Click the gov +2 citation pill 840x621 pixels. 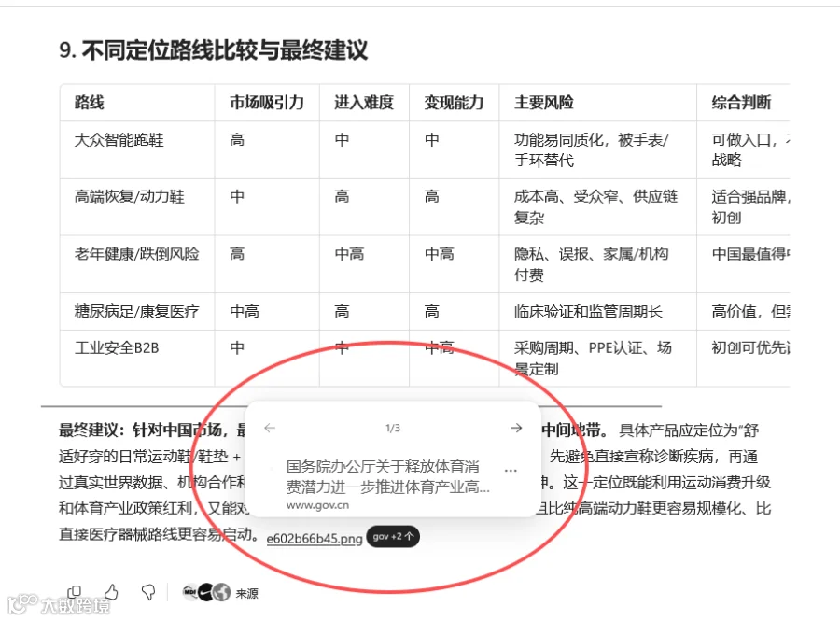point(393,536)
